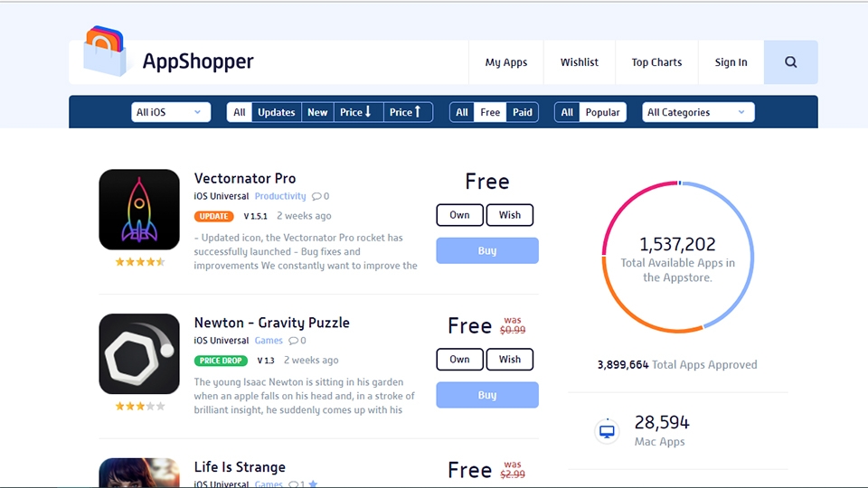Click the comment bubble on Newton Gravity Puzzle
This screenshot has height=488, width=868.
coord(293,341)
